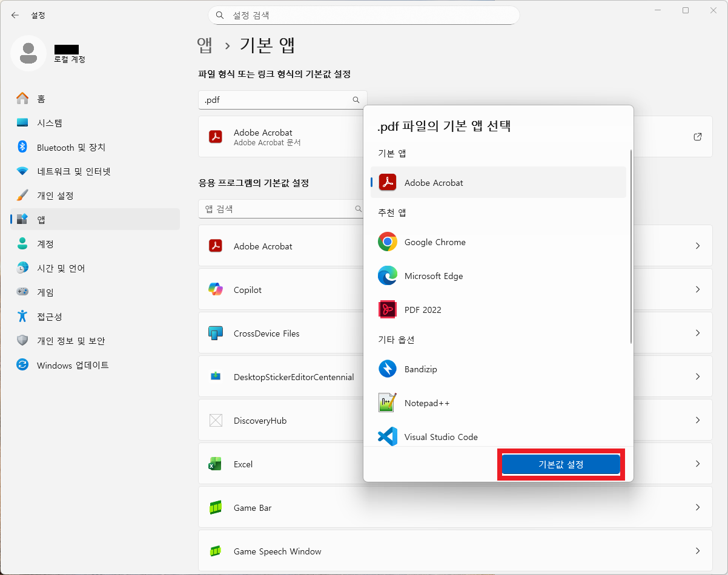Viewport: 728px width, 575px height.
Task: Expand chevron on Game Bar row
Action: [698, 507]
